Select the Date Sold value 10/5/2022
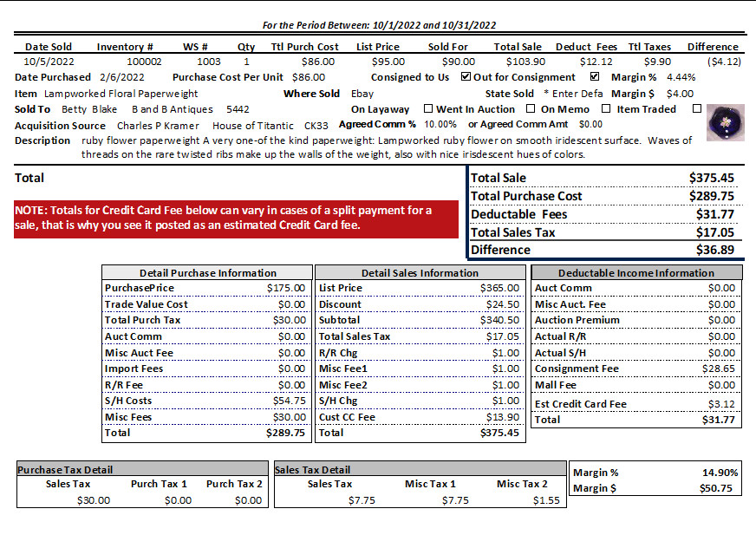Screen dimensions: 756x548 coord(49,62)
